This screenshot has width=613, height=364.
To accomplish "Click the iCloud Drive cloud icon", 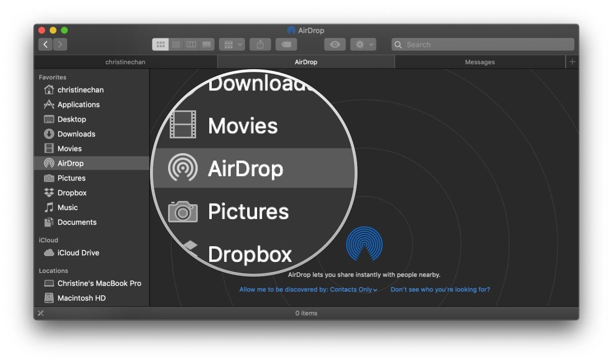I will (x=49, y=253).
